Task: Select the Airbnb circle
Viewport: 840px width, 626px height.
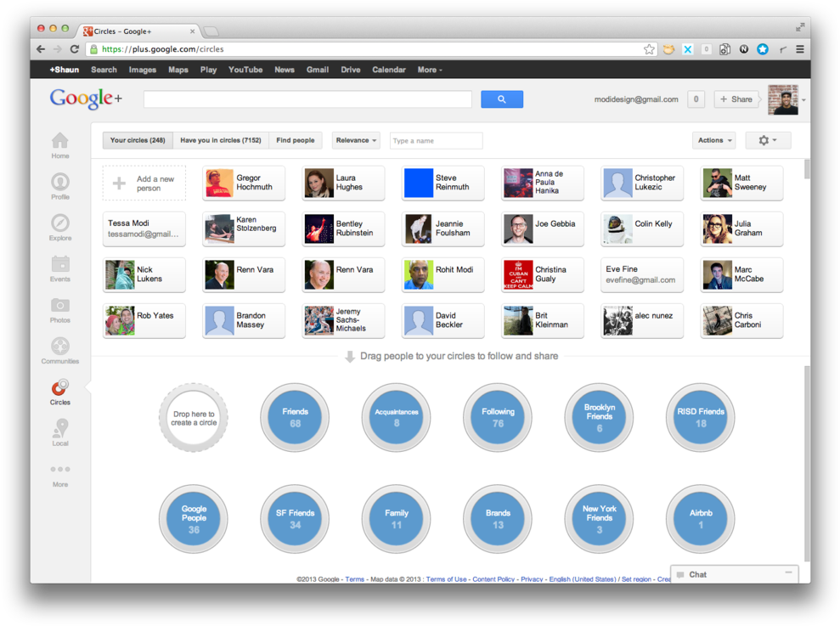Action: tap(700, 519)
